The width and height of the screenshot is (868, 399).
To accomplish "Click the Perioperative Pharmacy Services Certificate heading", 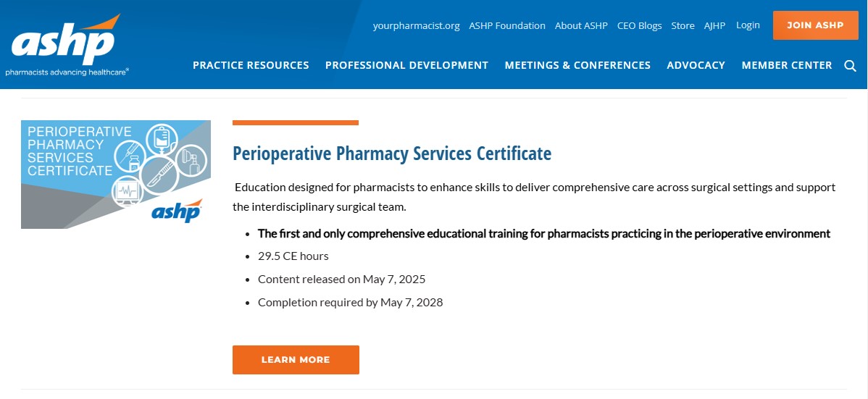I will pyautogui.click(x=392, y=154).
